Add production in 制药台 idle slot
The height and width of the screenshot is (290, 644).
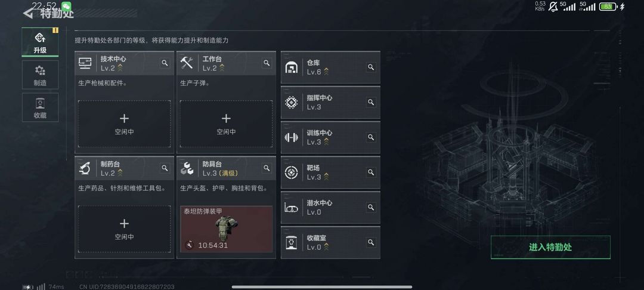(124, 229)
